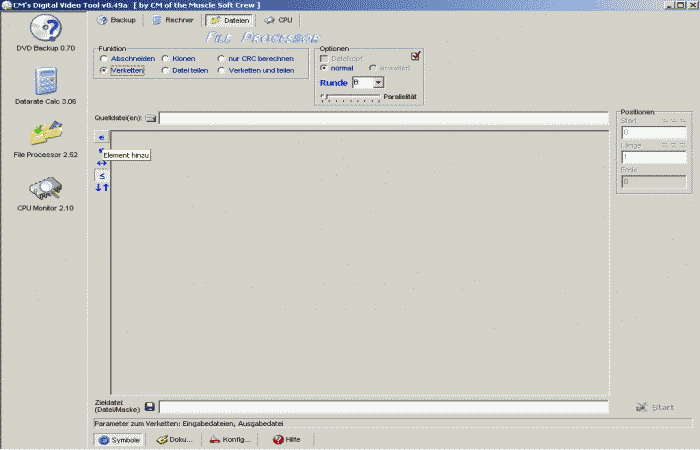
Task: Select the Klonen function
Action: tap(165, 59)
